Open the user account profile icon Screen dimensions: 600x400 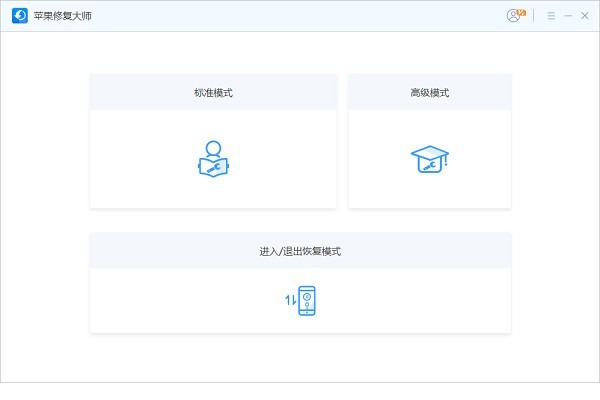pyautogui.click(x=514, y=16)
